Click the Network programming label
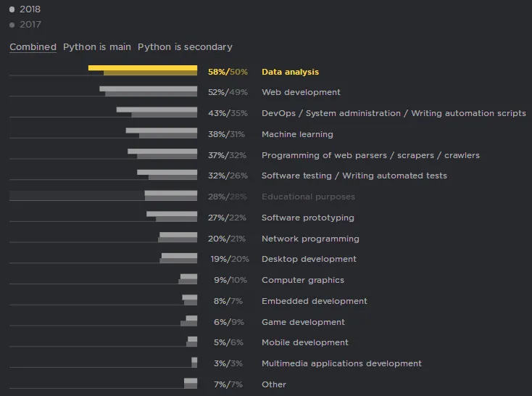This screenshot has width=532, height=396. pos(310,239)
